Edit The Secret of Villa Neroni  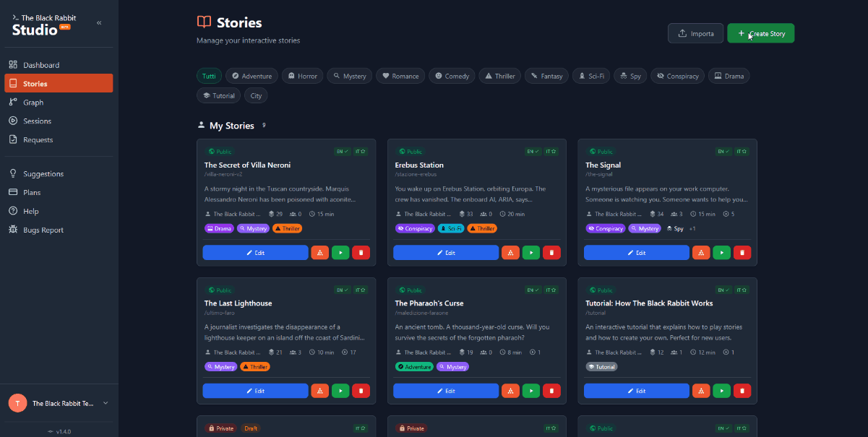click(255, 253)
